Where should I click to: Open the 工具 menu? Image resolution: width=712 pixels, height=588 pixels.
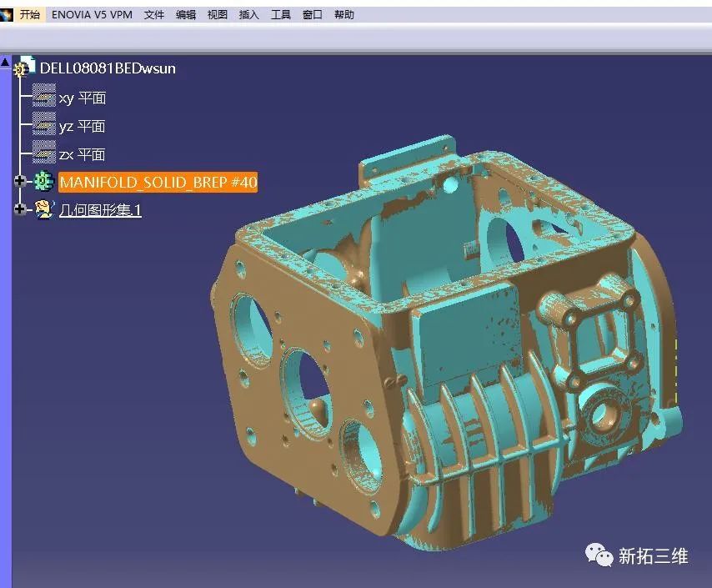click(x=281, y=14)
